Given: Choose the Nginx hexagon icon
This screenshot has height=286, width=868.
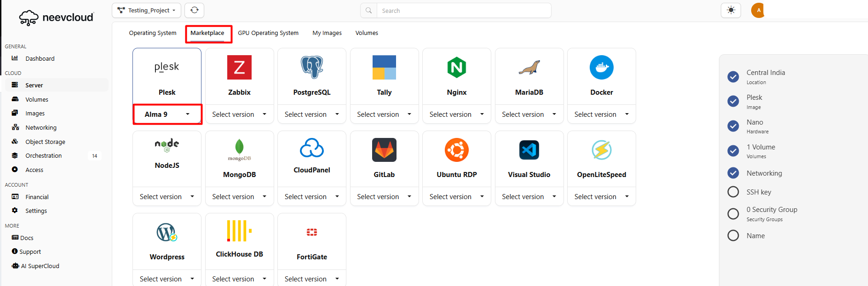Looking at the screenshot, I should tap(456, 68).
